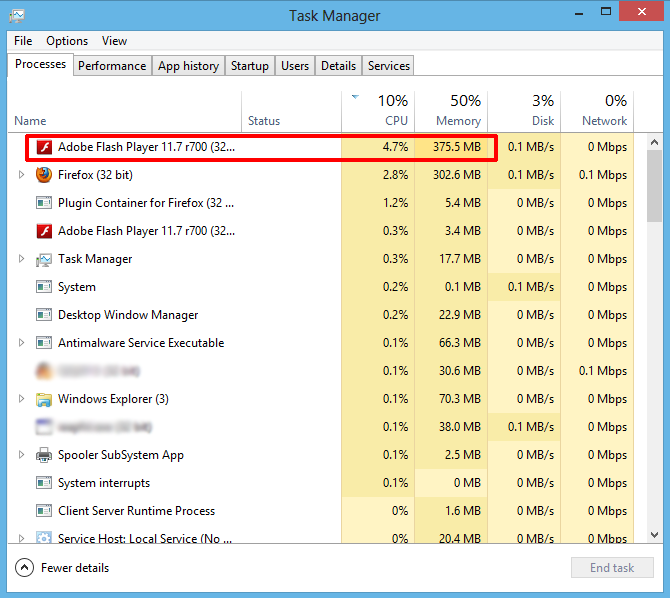
Task: Switch to the Details tab
Action: (338, 66)
